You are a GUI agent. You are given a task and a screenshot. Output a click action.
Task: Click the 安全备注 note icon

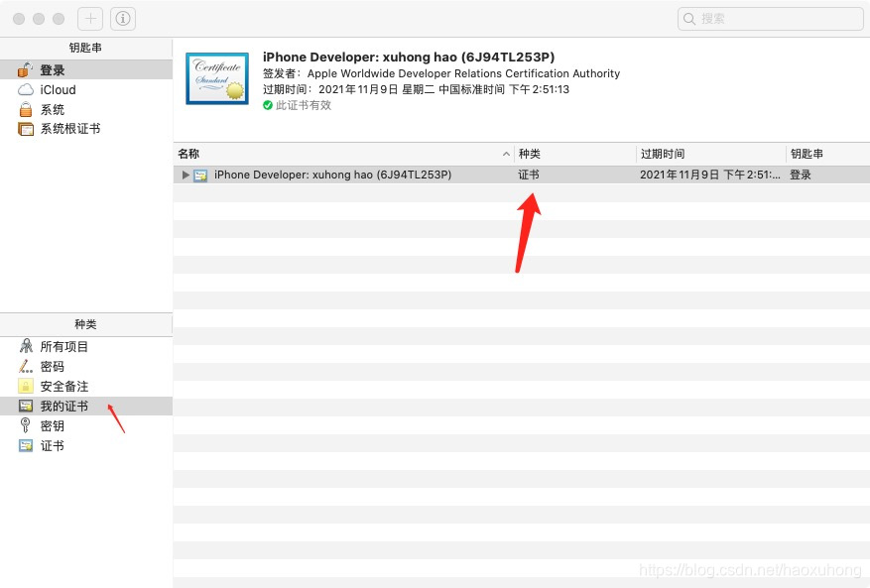click(26, 386)
